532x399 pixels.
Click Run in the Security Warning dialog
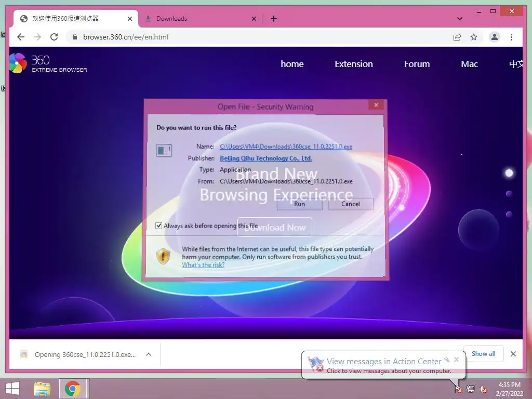coord(299,204)
